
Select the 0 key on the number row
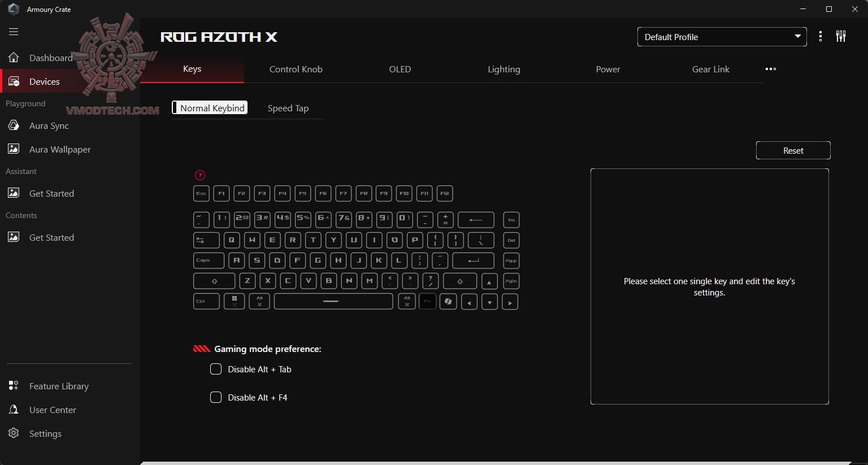[405, 220]
